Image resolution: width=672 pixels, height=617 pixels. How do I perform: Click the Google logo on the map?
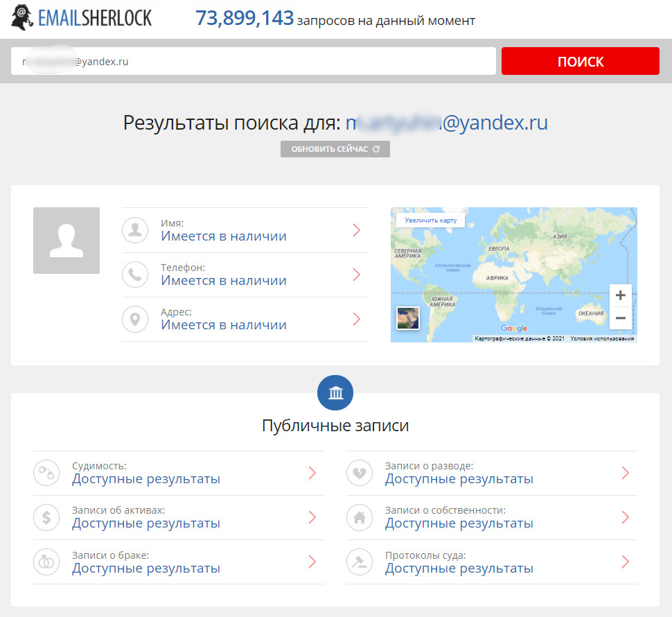(x=514, y=328)
